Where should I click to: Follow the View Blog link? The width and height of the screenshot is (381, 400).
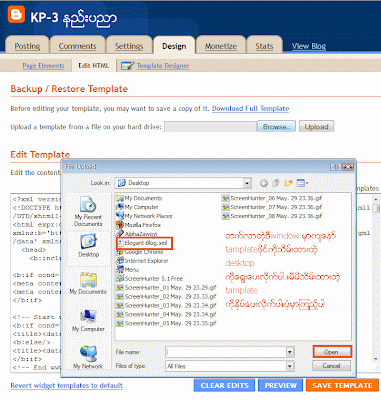pyautogui.click(x=309, y=46)
